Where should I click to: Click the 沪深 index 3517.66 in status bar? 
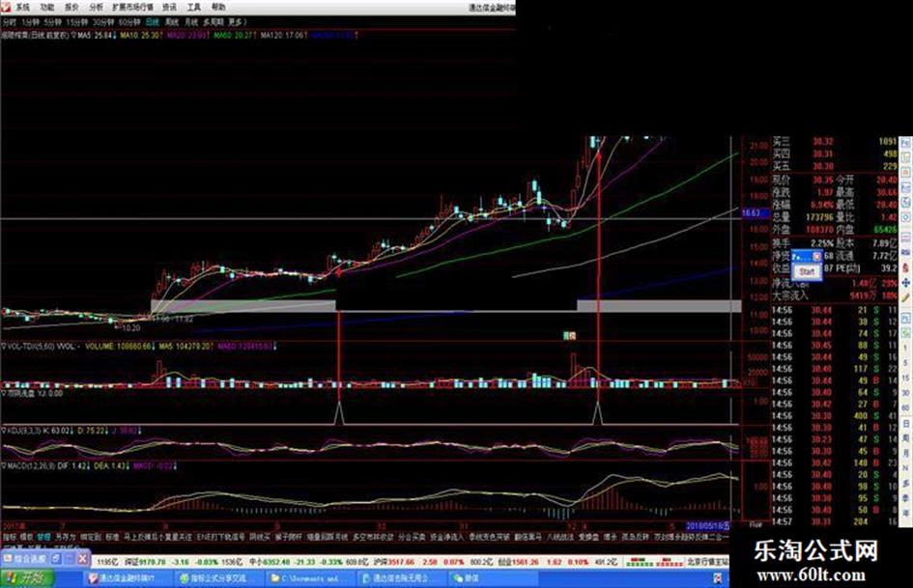394,562
